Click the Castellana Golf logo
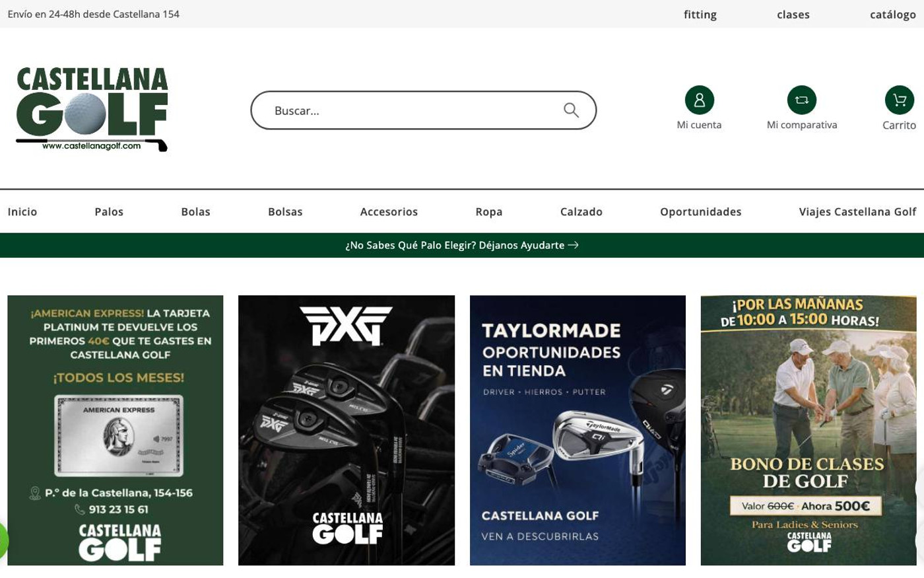The height and width of the screenshot is (578, 924). tap(92, 109)
